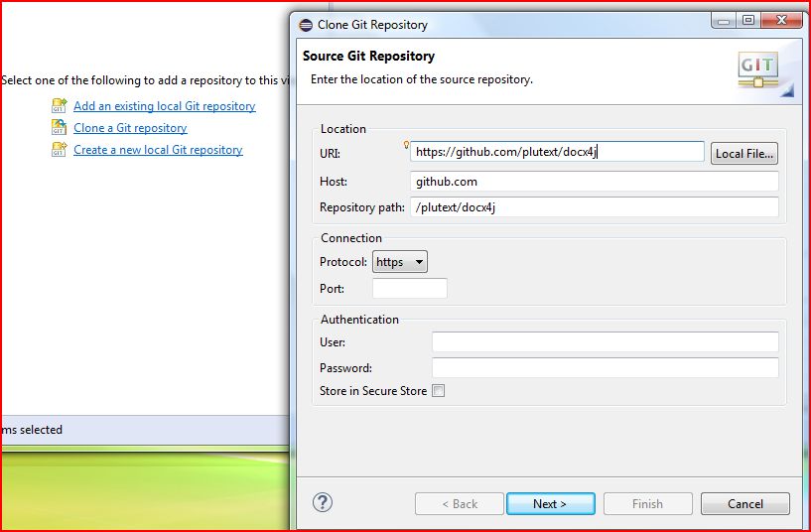This screenshot has height=532, width=811.
Task: Click the Cancel button
Action: 745,503
